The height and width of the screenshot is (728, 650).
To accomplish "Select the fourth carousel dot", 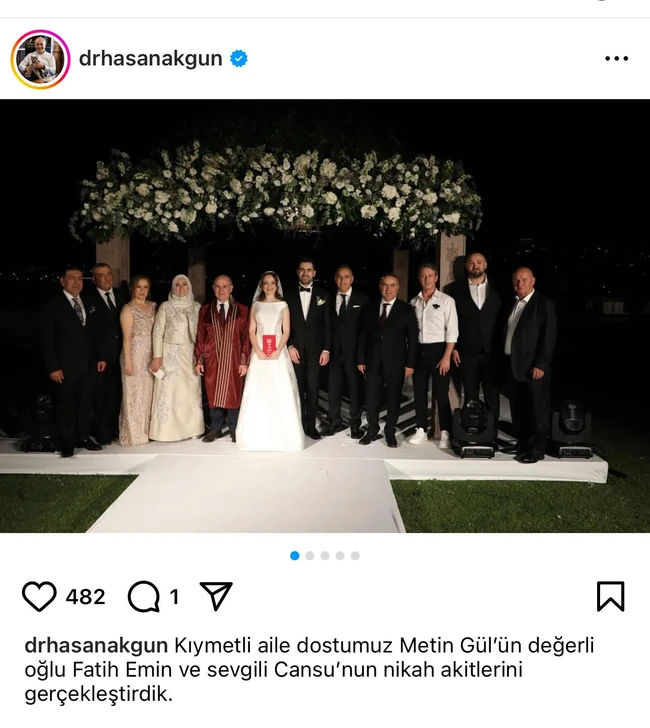I will [340, 556].
